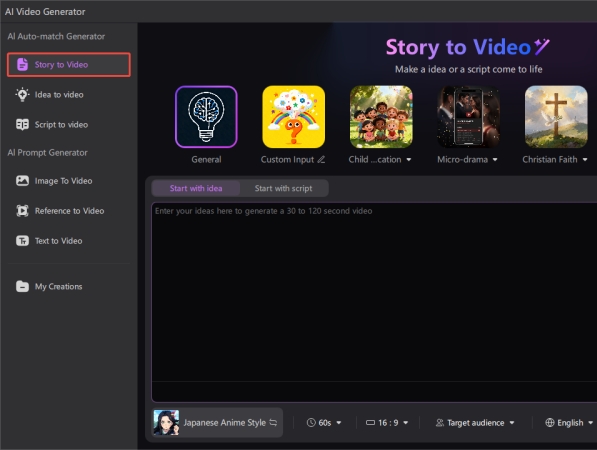
Task: Open Reference to Video in the sidebar
Action: click(x=69, y=211)
